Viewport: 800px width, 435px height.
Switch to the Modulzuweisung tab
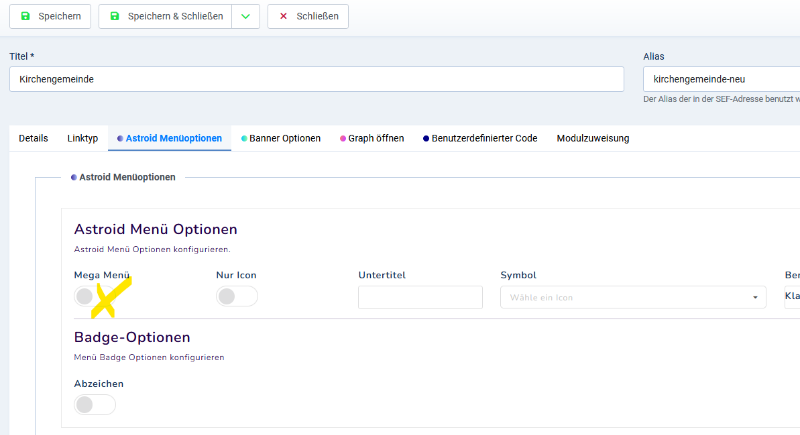click(593, 138)
